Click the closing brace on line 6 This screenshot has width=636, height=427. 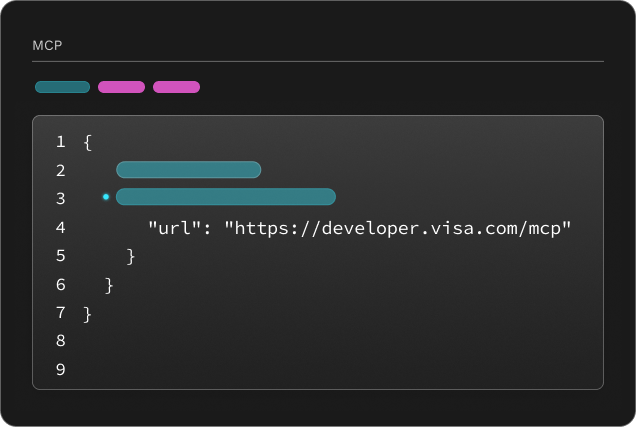(x=109, y=285)
